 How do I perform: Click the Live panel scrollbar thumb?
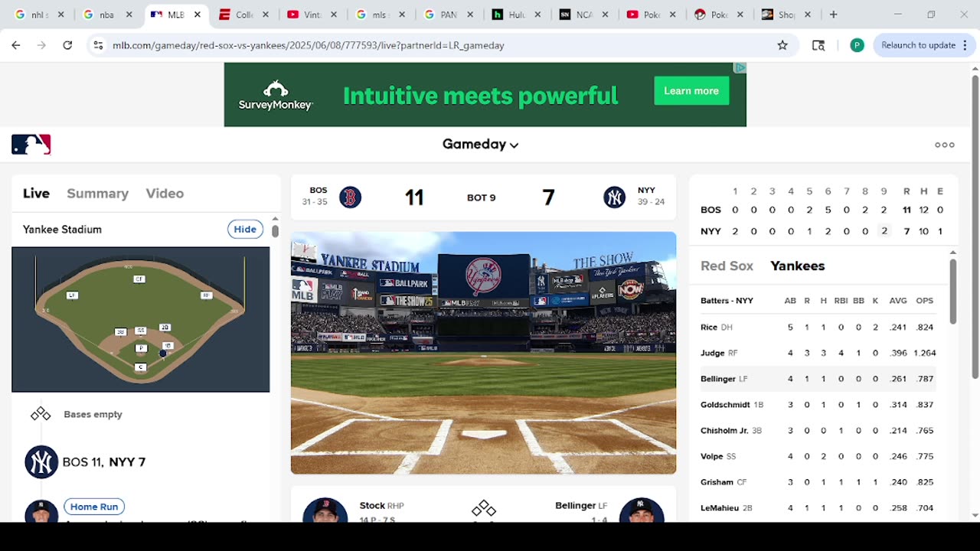275,230
